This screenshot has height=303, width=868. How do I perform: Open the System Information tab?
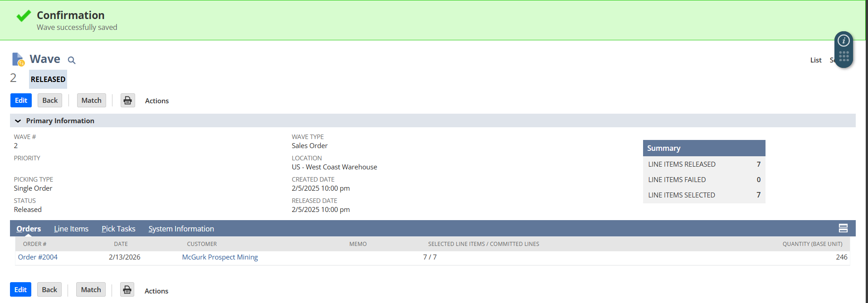coord(181,229)
